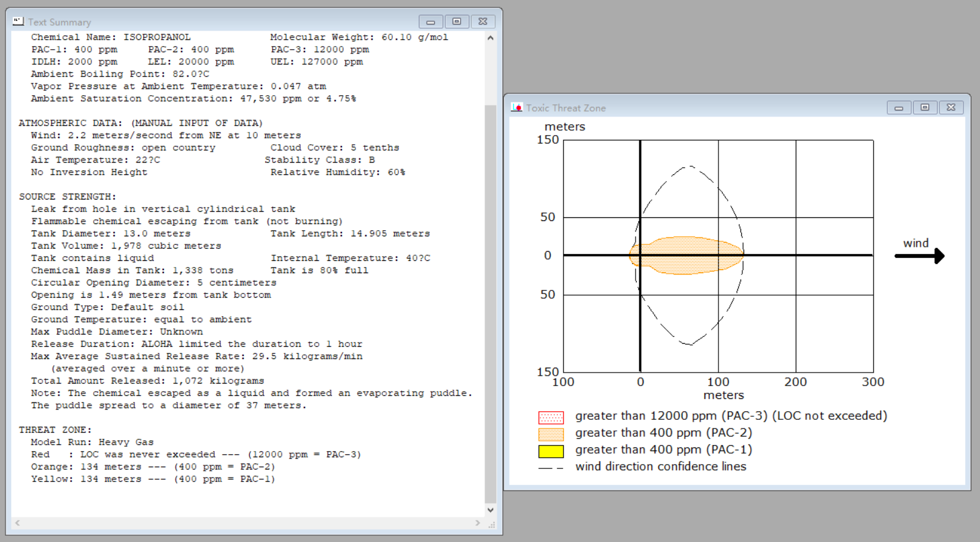Click 'SOURCE STRENGTH' heading
Viewport: 980px width, 542px height.
pos(68,197)
